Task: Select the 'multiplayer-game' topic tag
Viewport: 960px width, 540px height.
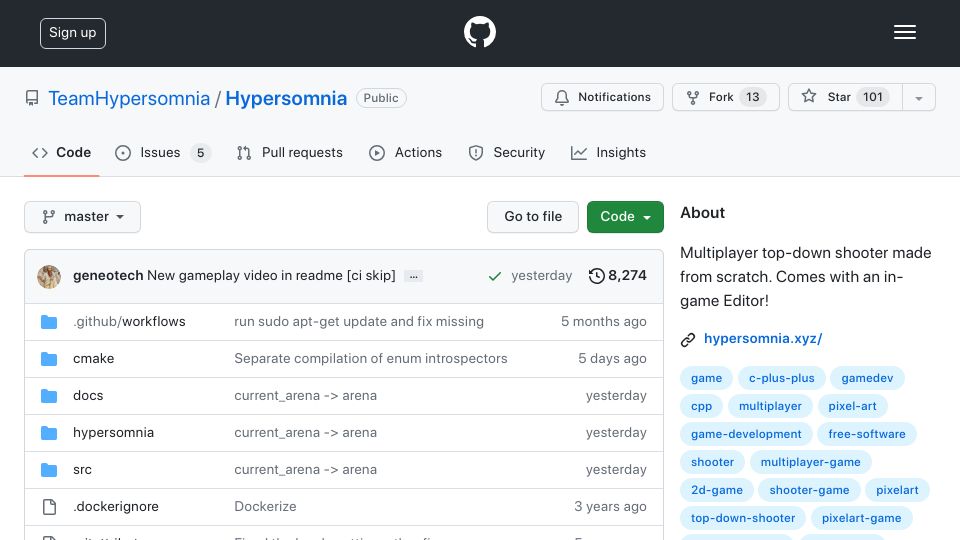Action: click(811, 463)
